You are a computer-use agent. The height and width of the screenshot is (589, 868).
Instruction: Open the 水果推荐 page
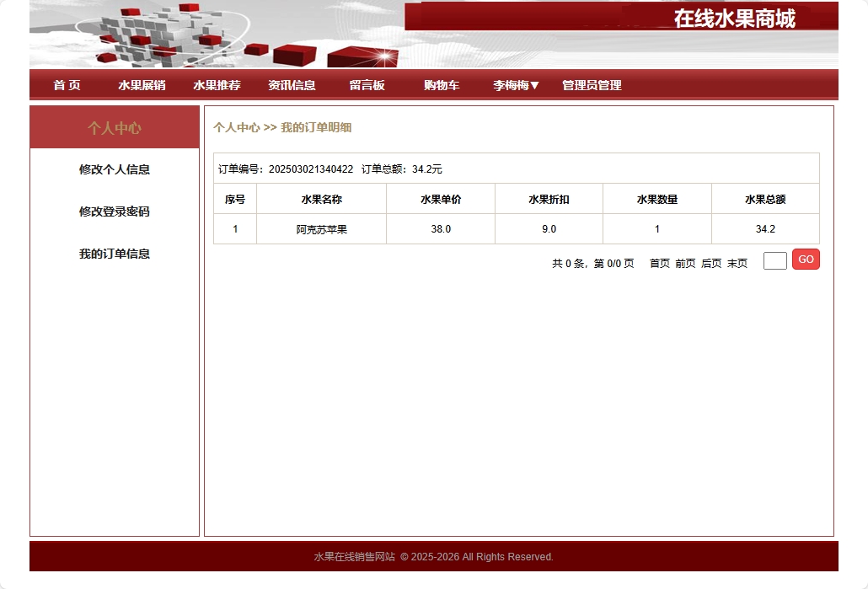216,84
